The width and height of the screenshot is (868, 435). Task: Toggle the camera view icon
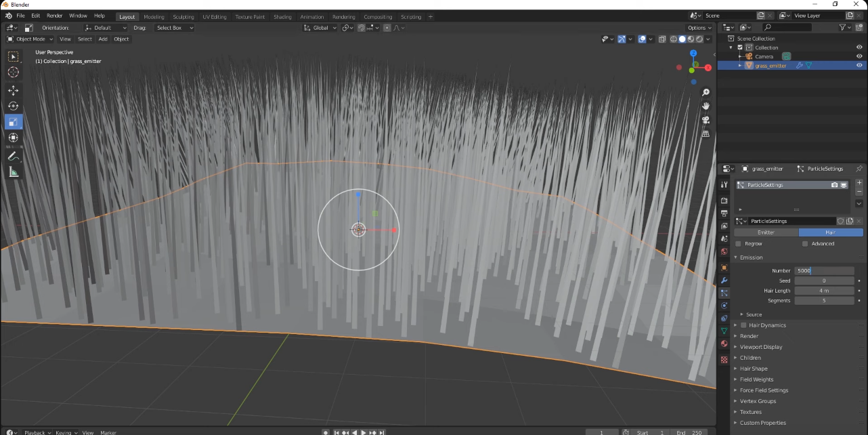click(706, 120)
